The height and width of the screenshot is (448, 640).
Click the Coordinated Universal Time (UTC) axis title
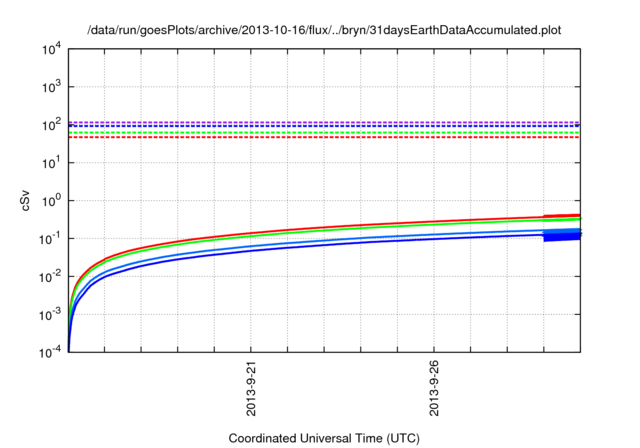point(324,438)
